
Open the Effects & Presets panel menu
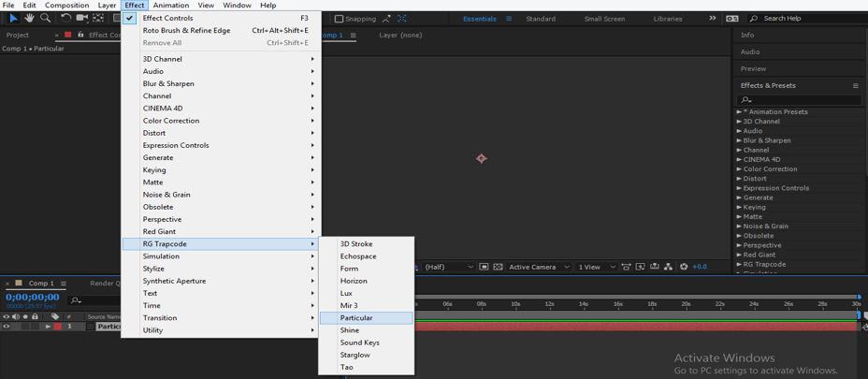point(855,86)
